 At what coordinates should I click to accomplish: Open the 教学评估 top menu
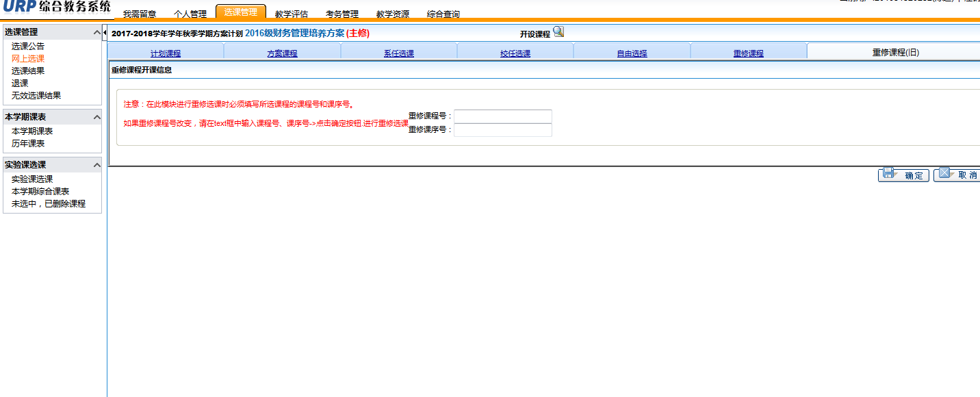tap(292, 14)
